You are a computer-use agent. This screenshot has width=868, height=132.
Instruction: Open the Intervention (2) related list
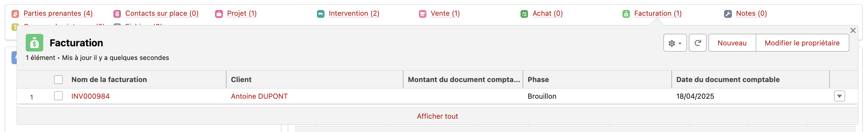click(x=354, y=14)
